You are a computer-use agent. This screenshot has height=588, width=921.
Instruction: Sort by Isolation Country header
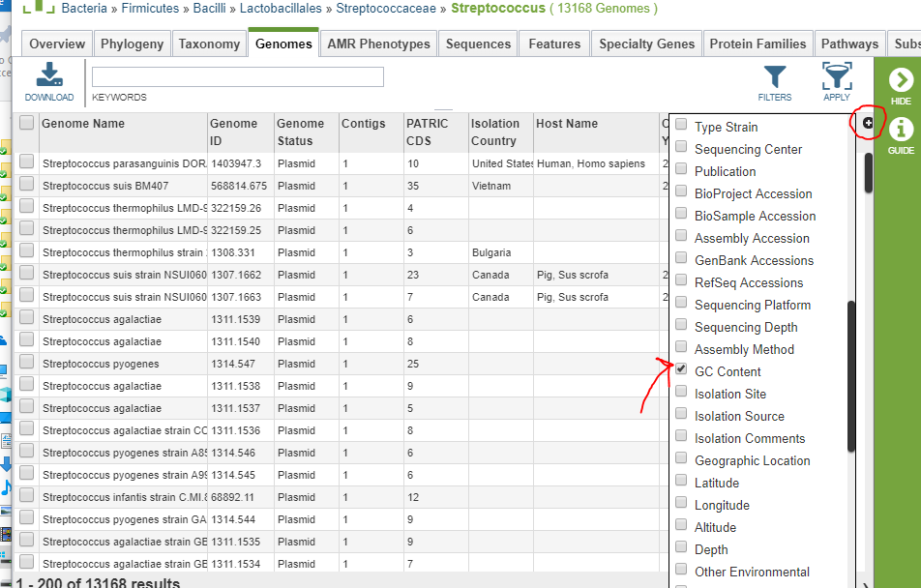pyautogui.click(x=500, y=132)
